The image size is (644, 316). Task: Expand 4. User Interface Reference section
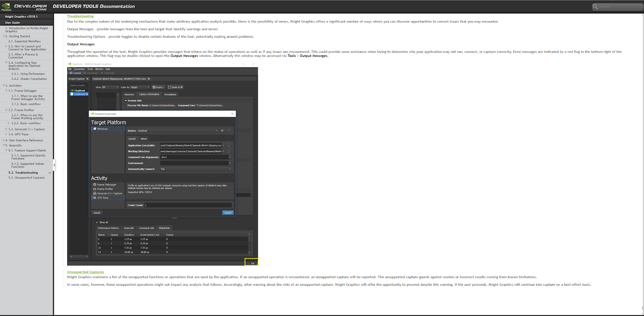4,140
